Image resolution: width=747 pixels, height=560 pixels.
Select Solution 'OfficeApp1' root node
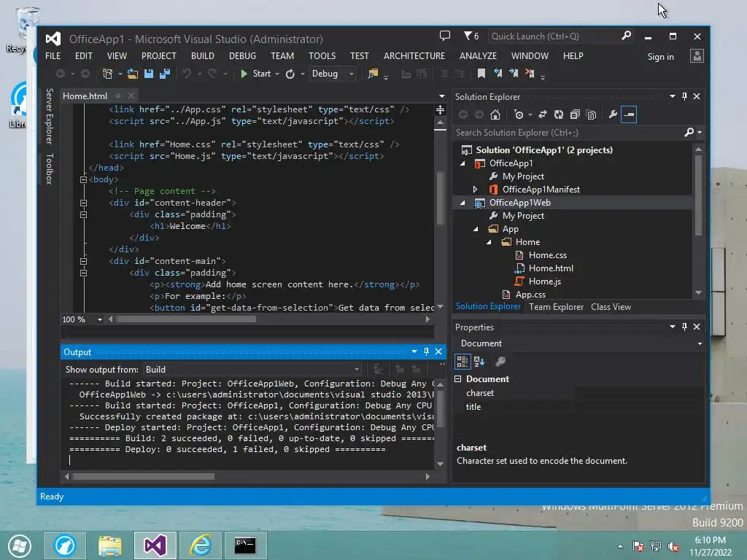click(544, 150)
